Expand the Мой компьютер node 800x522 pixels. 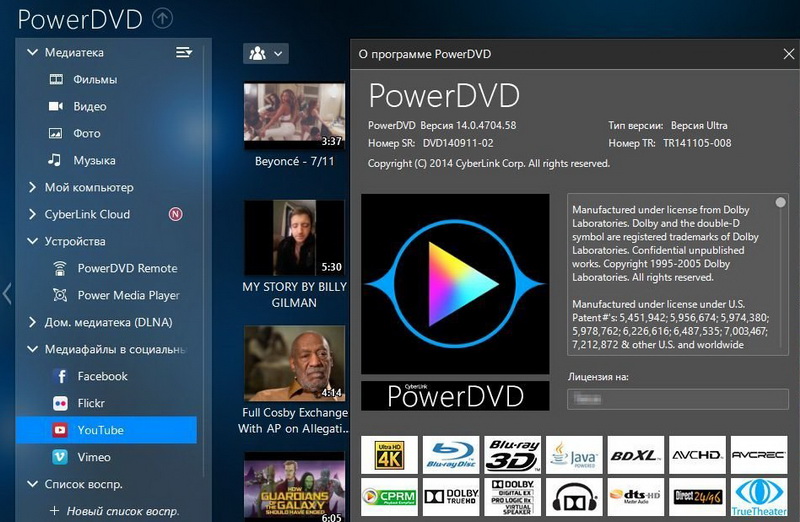tap(32, 187)
